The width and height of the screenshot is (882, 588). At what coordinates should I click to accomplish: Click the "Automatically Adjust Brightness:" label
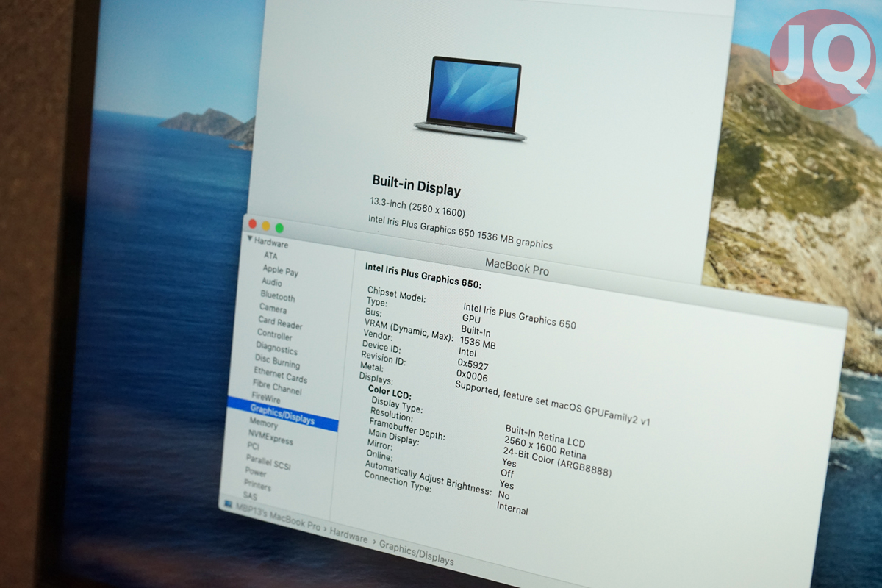tap(428, 478)
